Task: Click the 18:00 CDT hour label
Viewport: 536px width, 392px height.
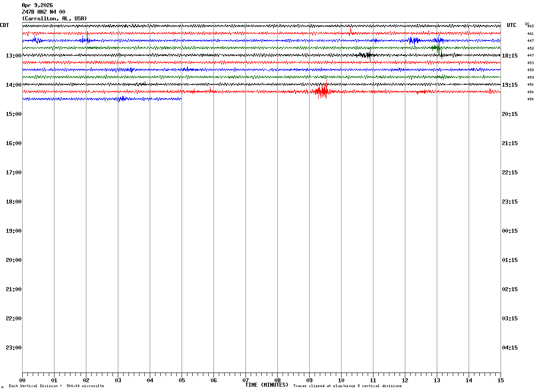Action: pyautogui.click(x=14, y=201)
